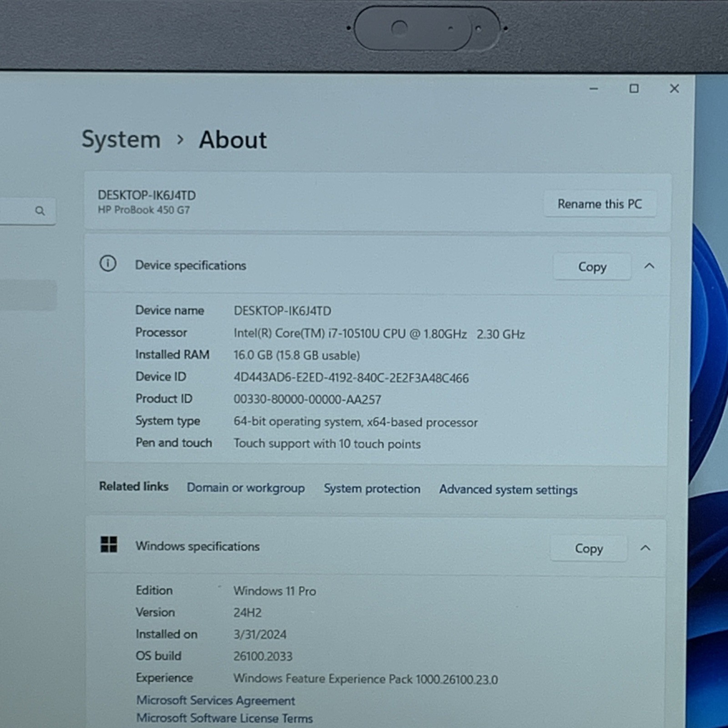Select OS build value 26100.2033
The height and width of the screenshot is (728, 728).
263,656
